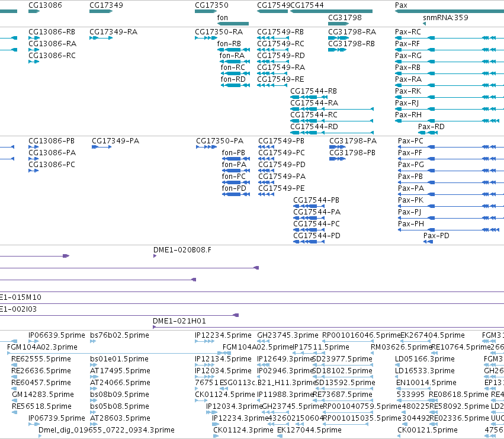Click the CG31798 gene label
The image size is (504, 439).
pyautogui.click(x=345, y=18)
